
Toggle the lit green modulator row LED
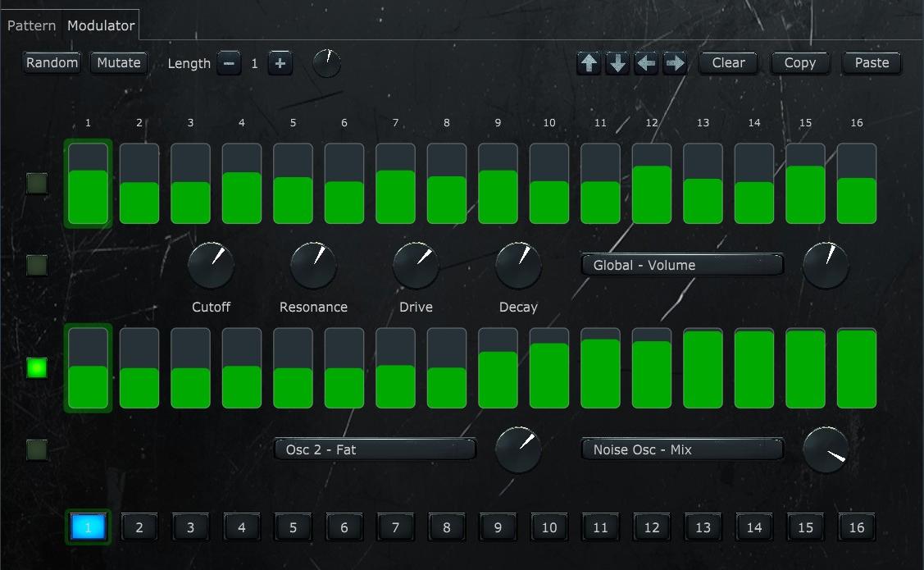pyautogui.click(x=37, y=367)
